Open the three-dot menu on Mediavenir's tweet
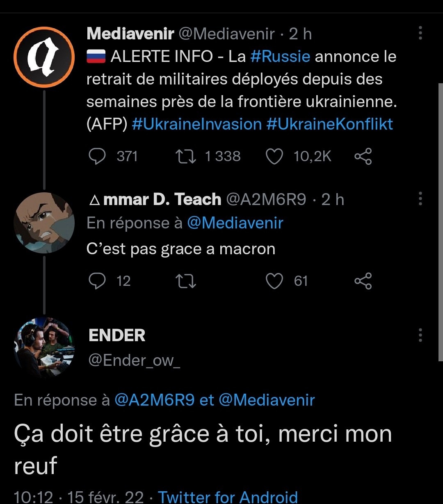Image resolution: width=443 pixels, height=504 pixels. (x=420, y=34)
